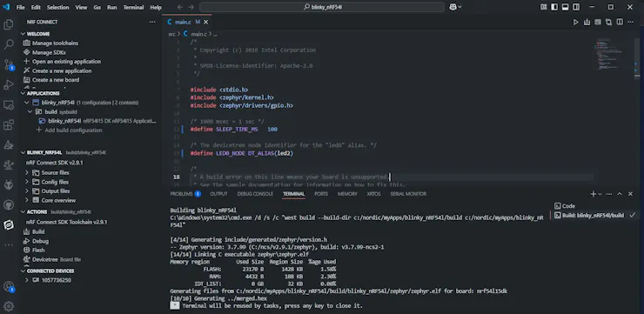Open the nRF Connect view icon
This screenshot has width=644, height=314.
tap(8, 225)
